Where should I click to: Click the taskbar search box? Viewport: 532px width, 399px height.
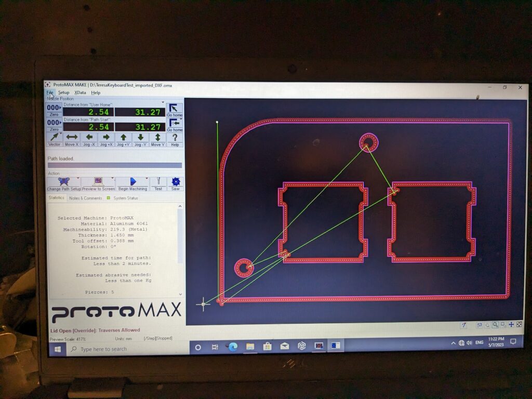click(128, 349)
